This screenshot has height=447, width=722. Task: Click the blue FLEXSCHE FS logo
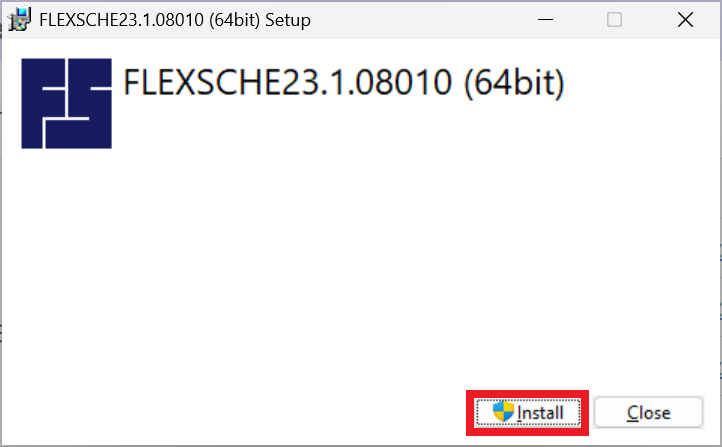[66, 104]
